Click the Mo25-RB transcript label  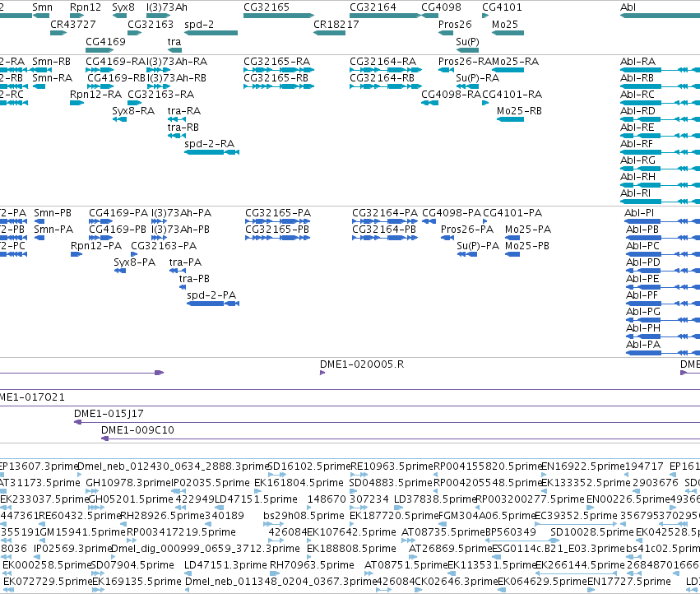click(x=519, y=111)
